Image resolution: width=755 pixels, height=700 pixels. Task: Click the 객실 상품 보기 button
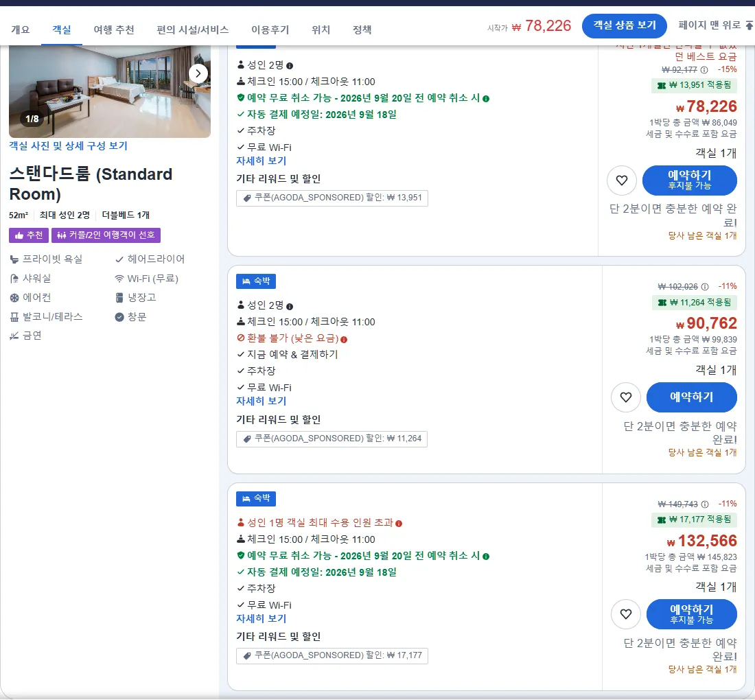(x=624, y=25)
